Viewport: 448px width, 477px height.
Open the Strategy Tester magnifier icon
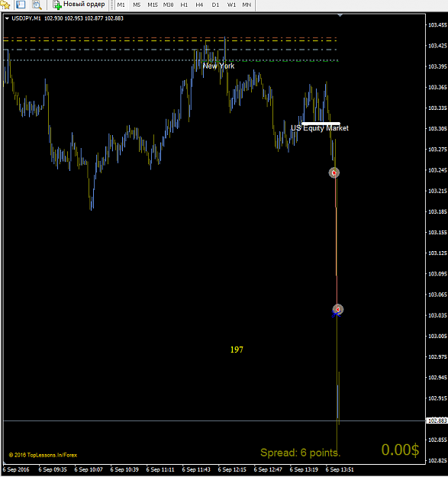37,5
